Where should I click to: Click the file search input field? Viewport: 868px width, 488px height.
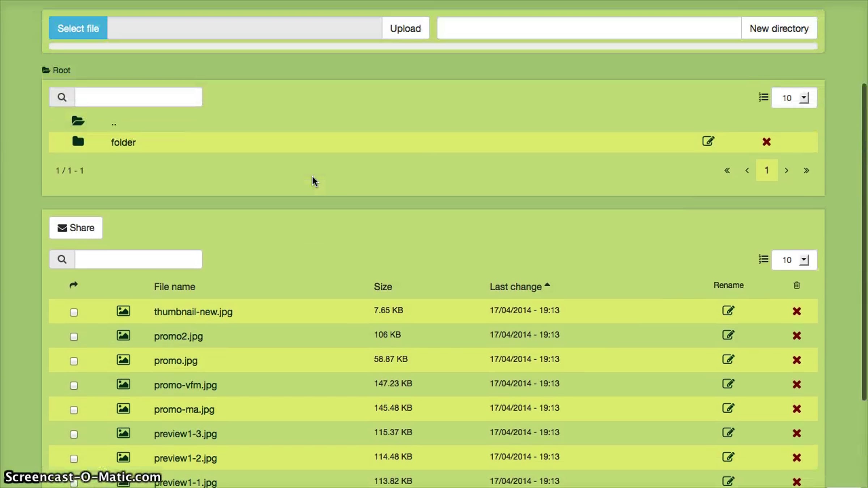click(138, 260)
